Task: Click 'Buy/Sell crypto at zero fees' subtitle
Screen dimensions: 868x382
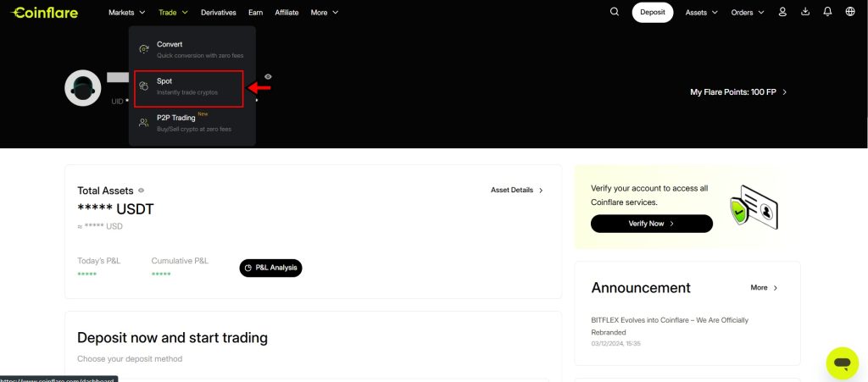Action: tap(194, 130)
